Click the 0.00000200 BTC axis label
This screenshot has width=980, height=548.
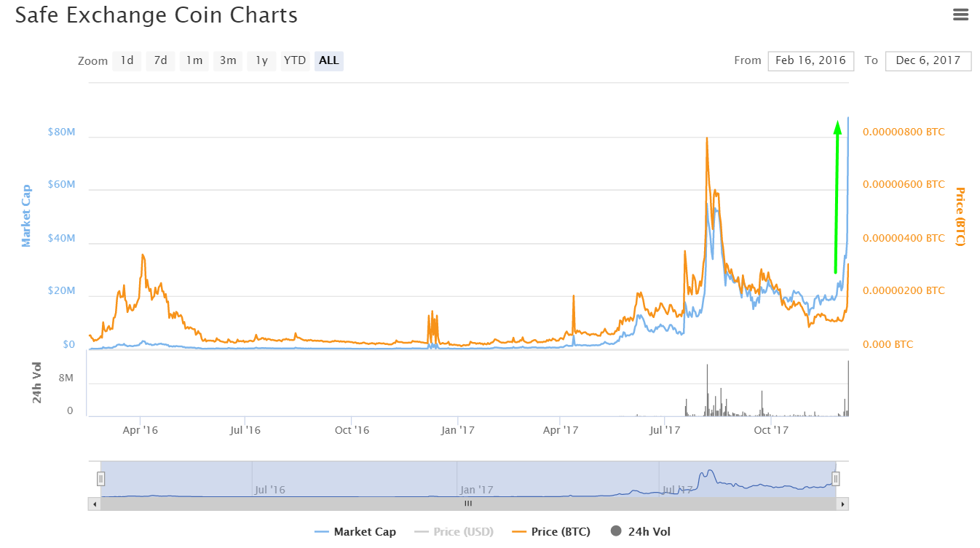(x=904, y=291)
